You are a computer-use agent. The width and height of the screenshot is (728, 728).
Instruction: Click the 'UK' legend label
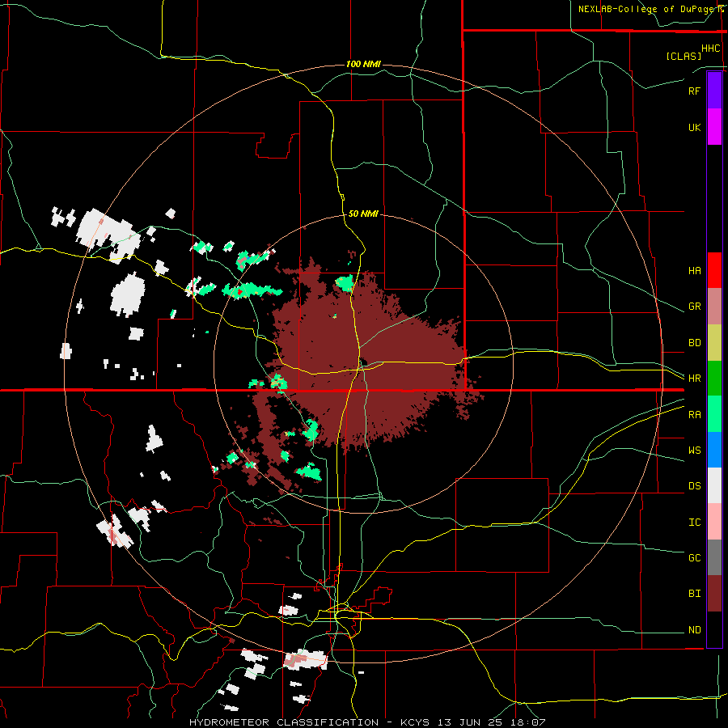pos(694,128)
